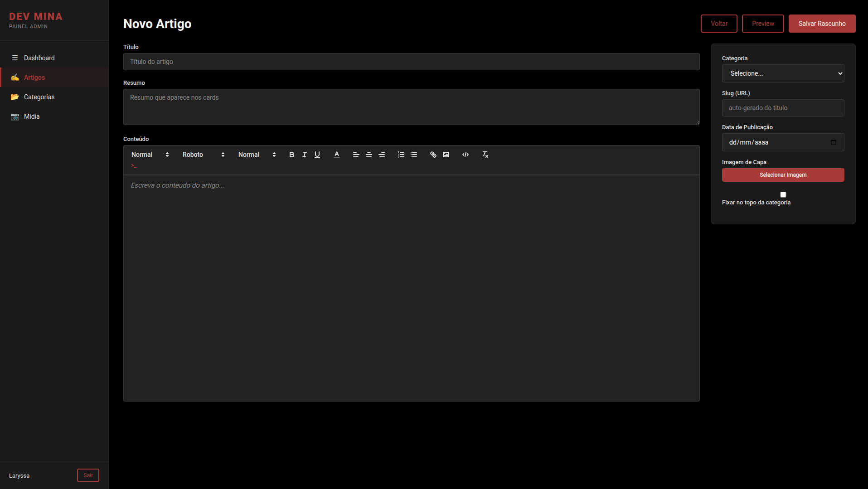The height and width of the screenshot is (489, 868).
Task: Go to Dashboard in the sidebar
Action: click(39, 58)
